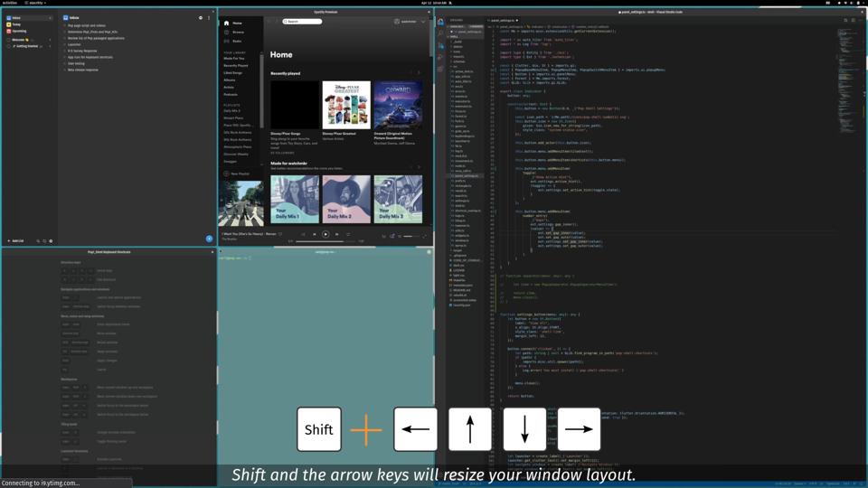Skip to previous track in Spotify
Viewport: 868px width, 488px height.
(315, 235)
